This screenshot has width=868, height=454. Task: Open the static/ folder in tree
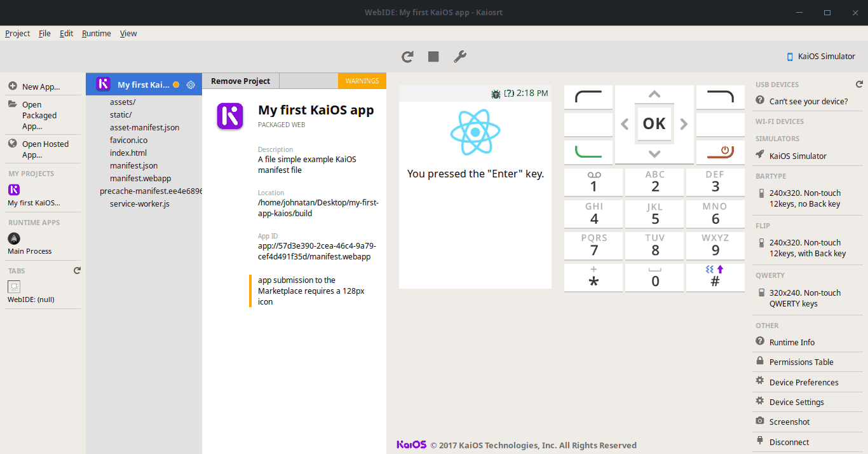[121, 114]
